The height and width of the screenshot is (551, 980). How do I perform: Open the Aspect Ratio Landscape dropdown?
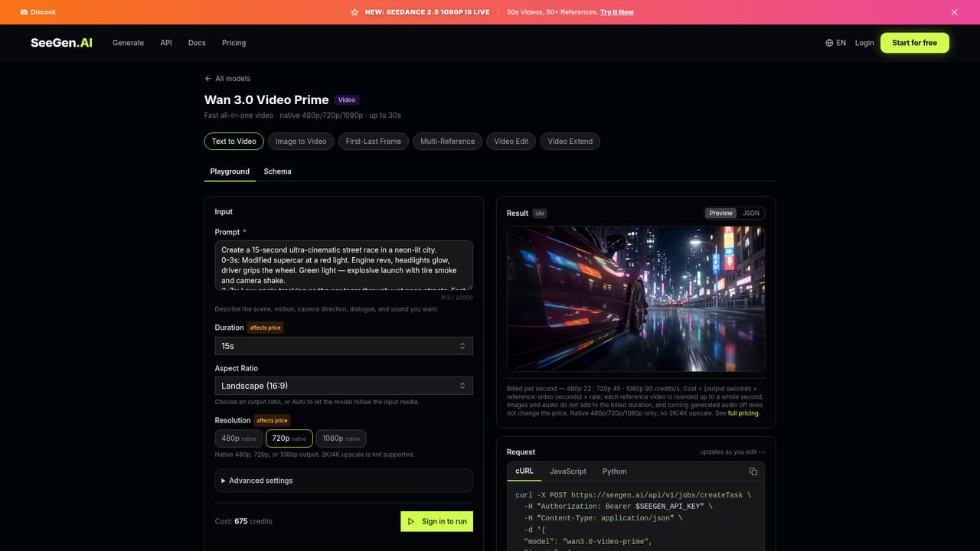(x=344, y=386)
